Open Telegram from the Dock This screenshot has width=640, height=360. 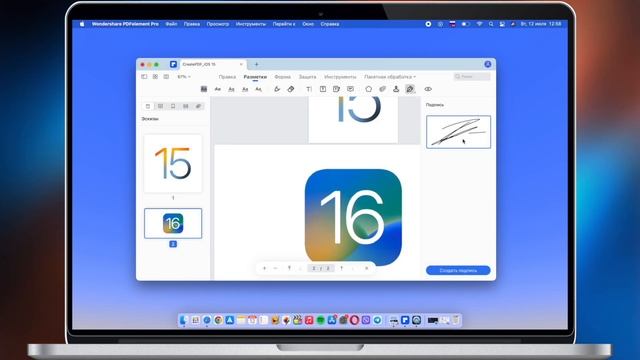coord(378,320)
